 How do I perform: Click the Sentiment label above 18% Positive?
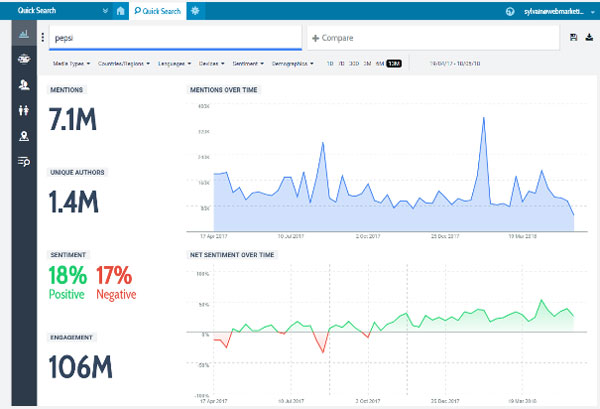coord(68,255)
